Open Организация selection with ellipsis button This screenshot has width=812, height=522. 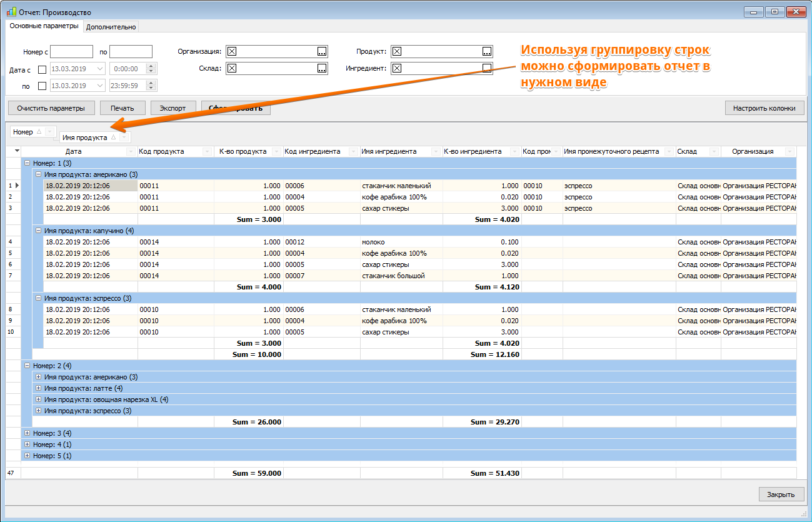(322, 52)
